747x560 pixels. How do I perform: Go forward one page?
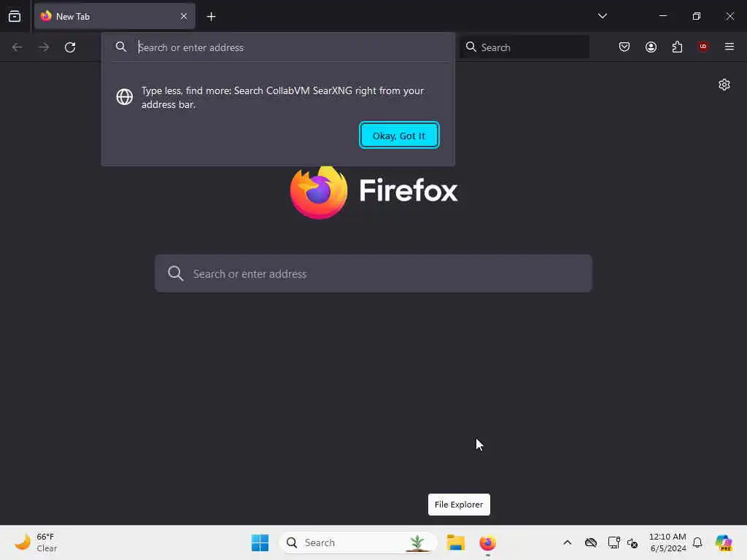point(44,47)
